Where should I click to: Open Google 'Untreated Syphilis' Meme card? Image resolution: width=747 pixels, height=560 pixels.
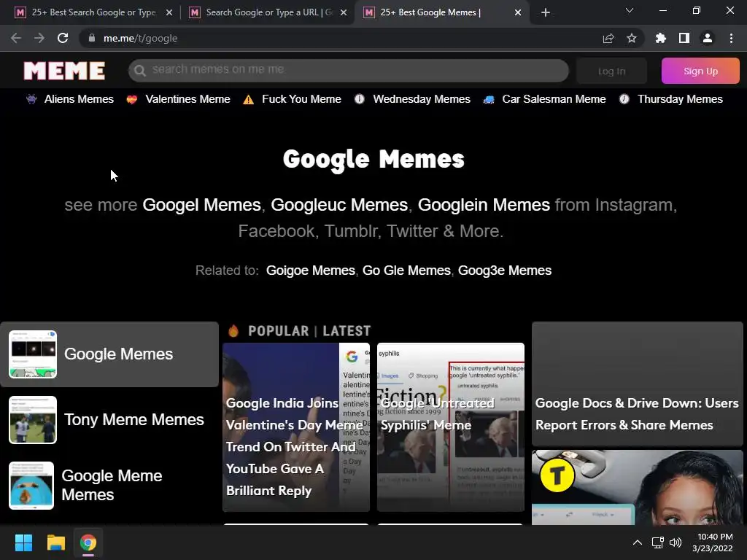click(451, 427)
